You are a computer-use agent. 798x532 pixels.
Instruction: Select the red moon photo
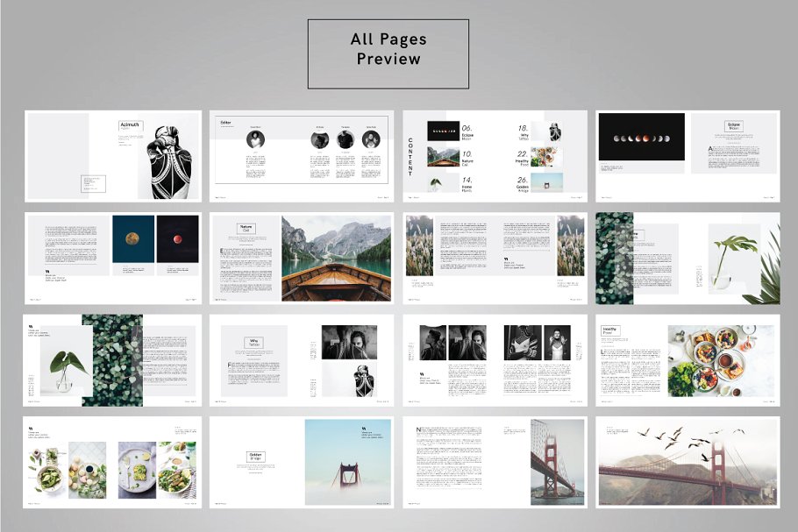(x=177, y=238)
